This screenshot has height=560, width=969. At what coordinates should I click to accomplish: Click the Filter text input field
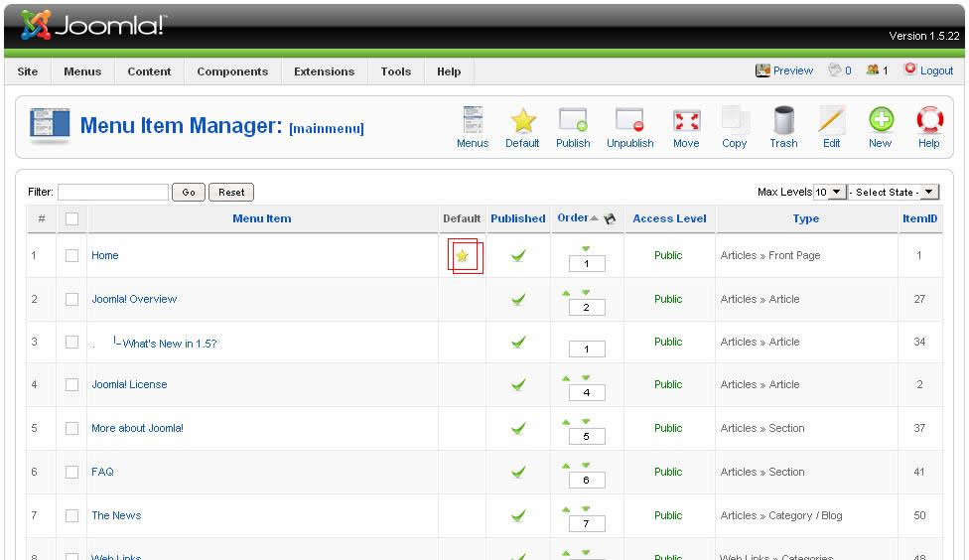(x=113, y=193)
